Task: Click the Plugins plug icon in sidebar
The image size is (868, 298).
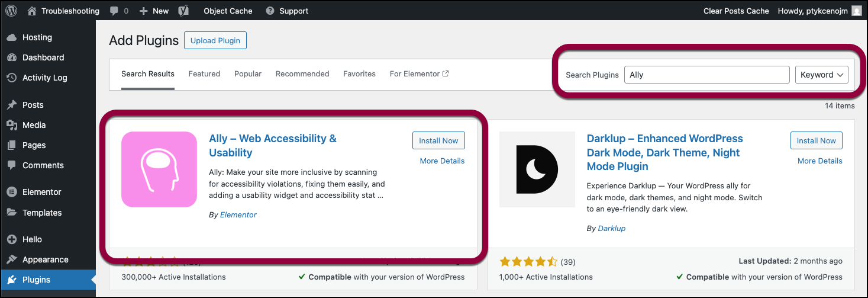Action: point(11,280)
